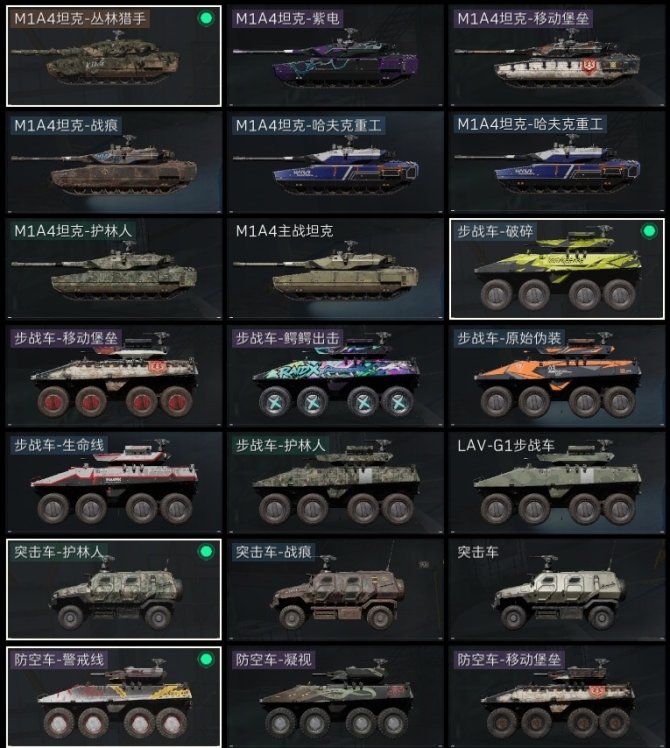Viewport: 670px width, 748px height.
Task: Select the default M1A4主战坦克 card
Action: (335, 269)
